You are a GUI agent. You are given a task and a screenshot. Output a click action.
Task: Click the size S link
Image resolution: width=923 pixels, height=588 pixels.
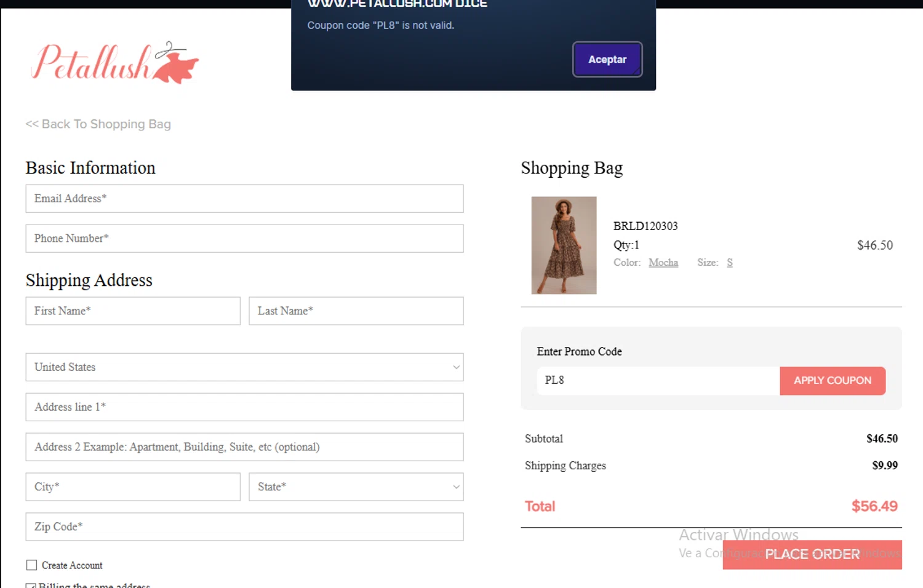[730, 263]
